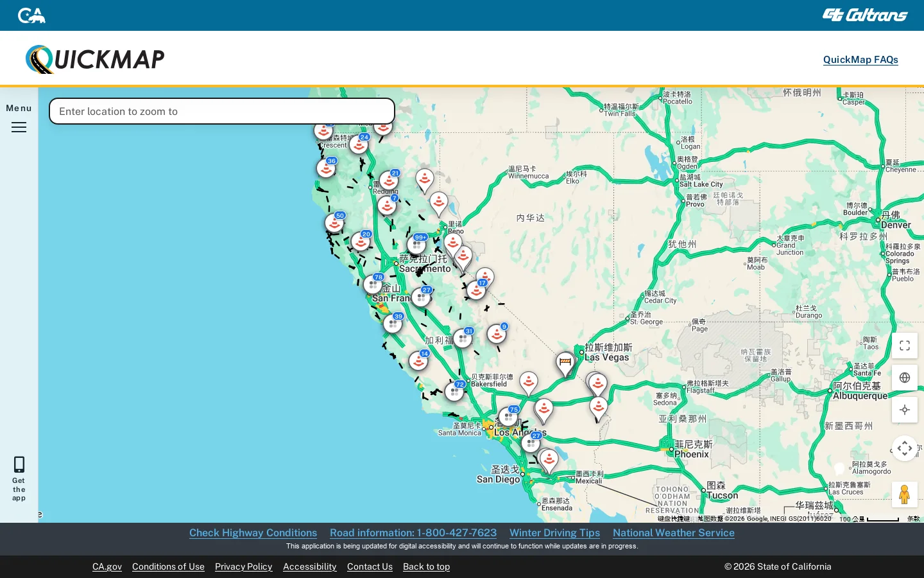This screenshot has height=578, width=924.
Task: Open the cluster marker with badge 39
Action: (393, 323)
